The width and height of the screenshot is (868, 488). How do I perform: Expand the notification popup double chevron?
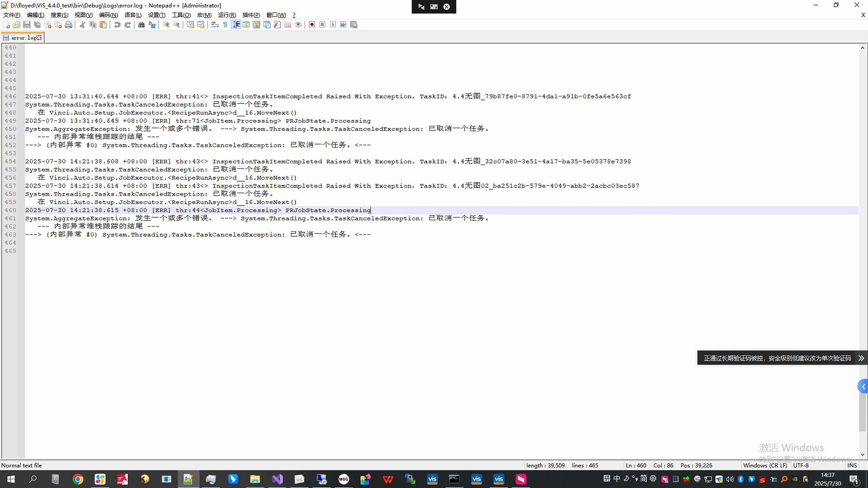tap(861, 358)
